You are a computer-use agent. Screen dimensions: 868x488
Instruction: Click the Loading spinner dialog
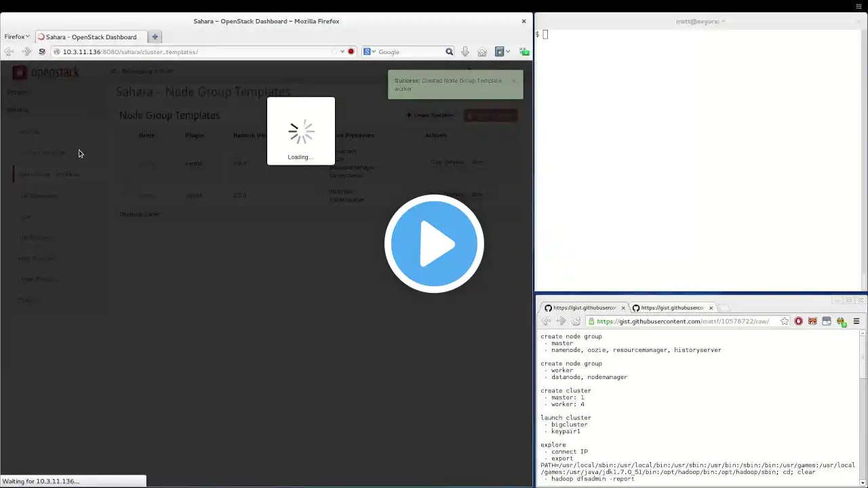pyautogui.click(x=301, y=131)
